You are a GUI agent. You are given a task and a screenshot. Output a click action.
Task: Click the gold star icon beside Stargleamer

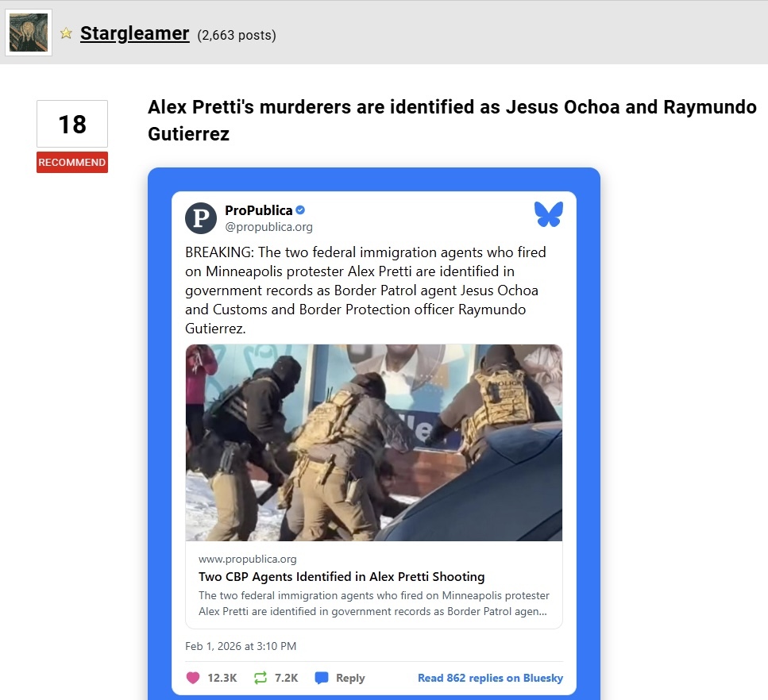point(66,33)
